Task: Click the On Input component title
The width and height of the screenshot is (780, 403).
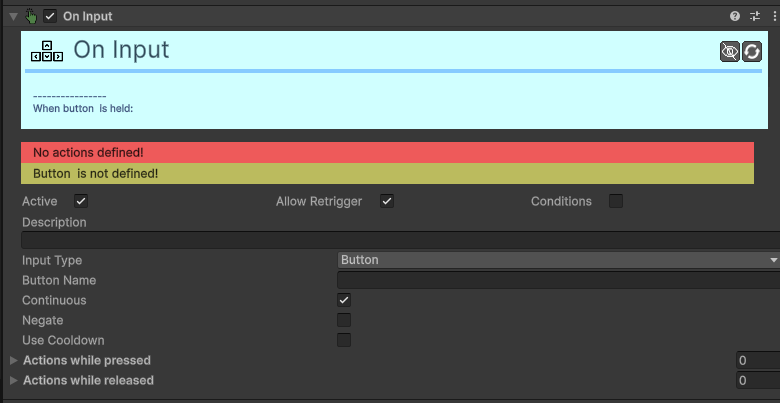Action: point(88,16)
